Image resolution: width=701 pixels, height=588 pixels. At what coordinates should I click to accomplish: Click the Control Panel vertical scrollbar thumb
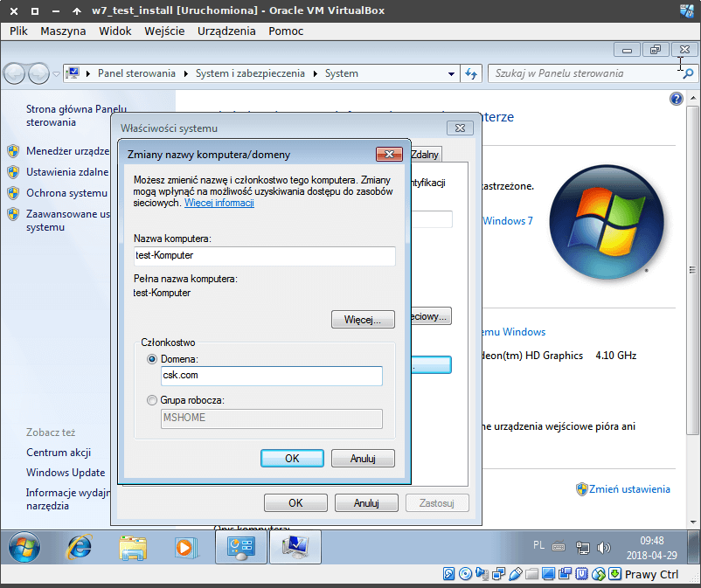pyautogui.click(x=692, y=270)
